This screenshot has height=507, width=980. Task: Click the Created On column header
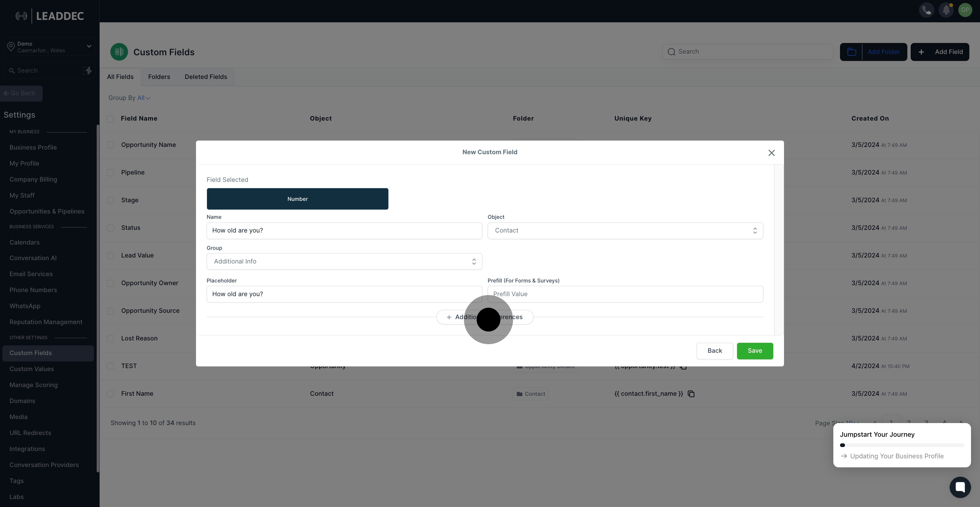coord(870,119)
